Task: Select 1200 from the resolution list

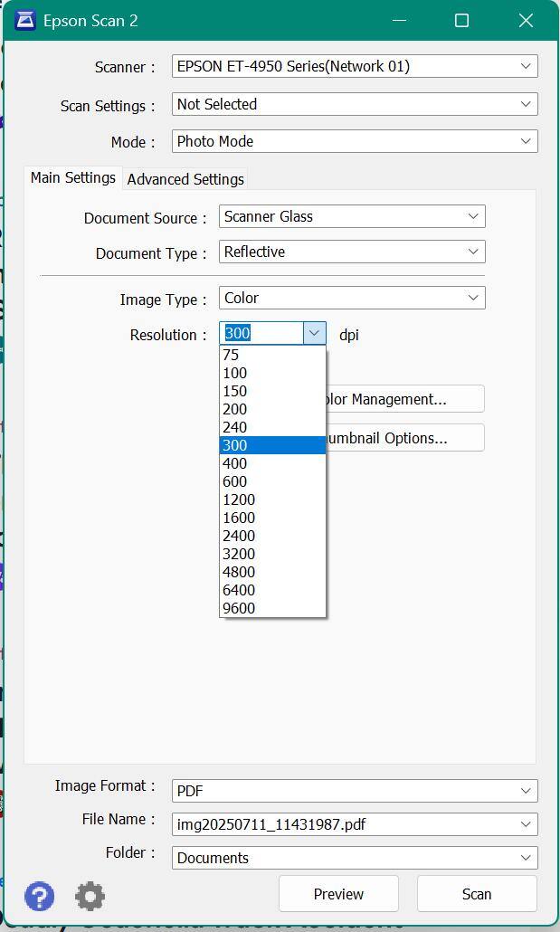Action: pyautogui.click(x=239, y=499)
